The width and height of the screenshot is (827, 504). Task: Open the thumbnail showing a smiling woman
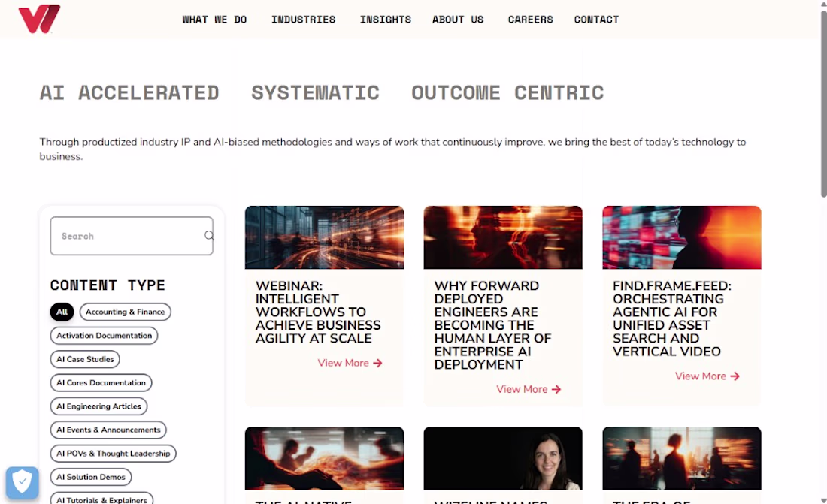(503, 458)
